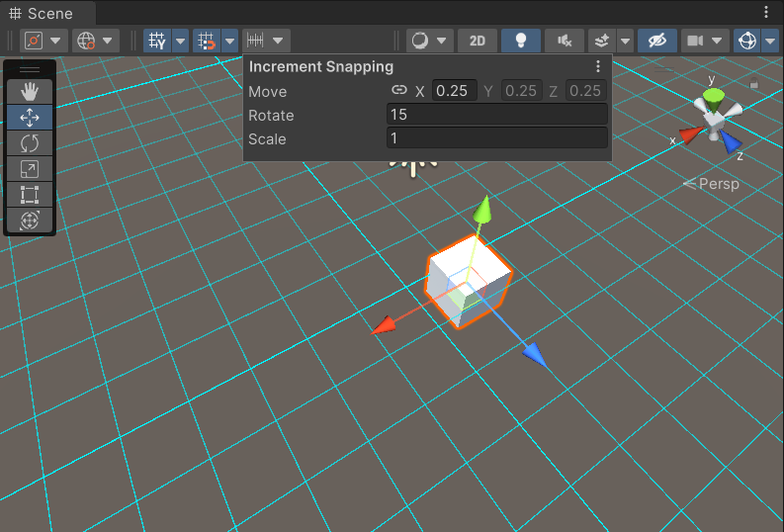The width and height of the screenshot is (784, 532).
Task: Click the Rotate label
Action: tap(271, 116)
